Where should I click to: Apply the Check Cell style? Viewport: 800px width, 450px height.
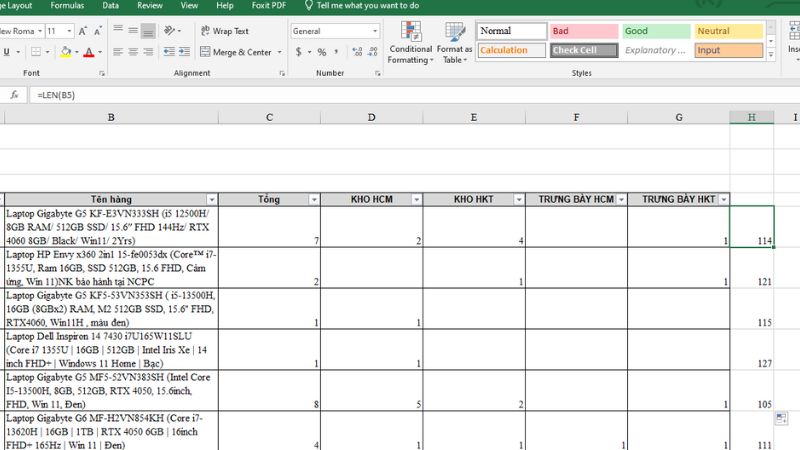(584, 51)
